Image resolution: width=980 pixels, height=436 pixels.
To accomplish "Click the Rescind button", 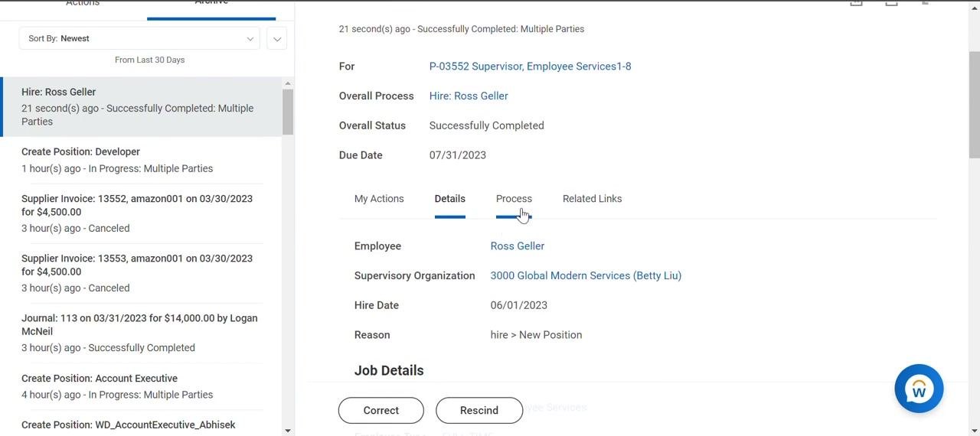I will (x=479, y=411).
